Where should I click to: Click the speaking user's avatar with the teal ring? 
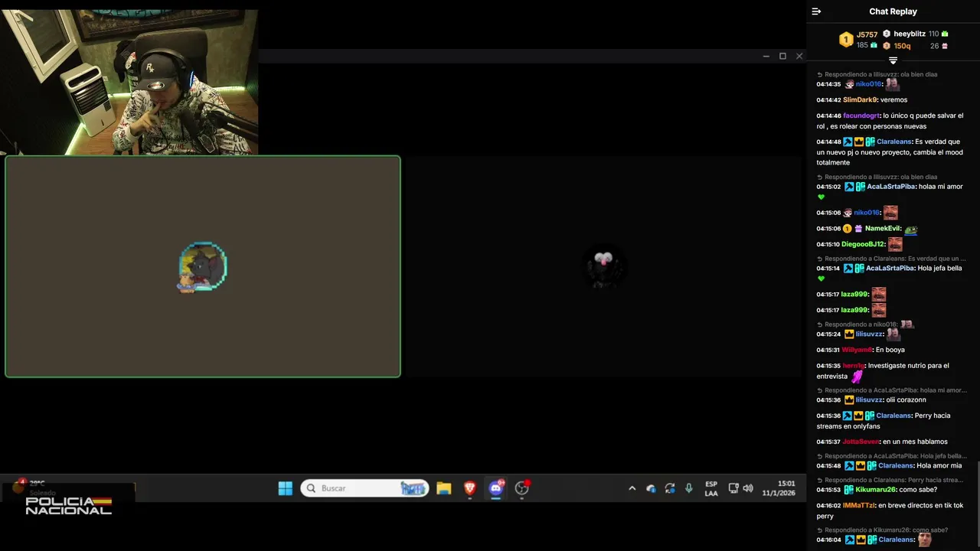pyautogui.click(x=203, y=266)
